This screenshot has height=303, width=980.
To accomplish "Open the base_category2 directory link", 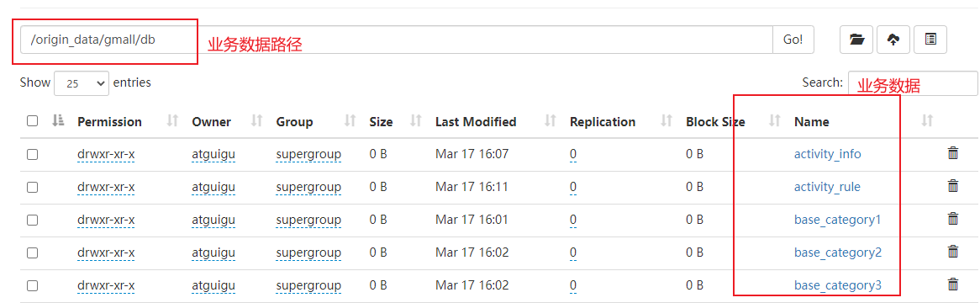I will (x=837, y=252).
